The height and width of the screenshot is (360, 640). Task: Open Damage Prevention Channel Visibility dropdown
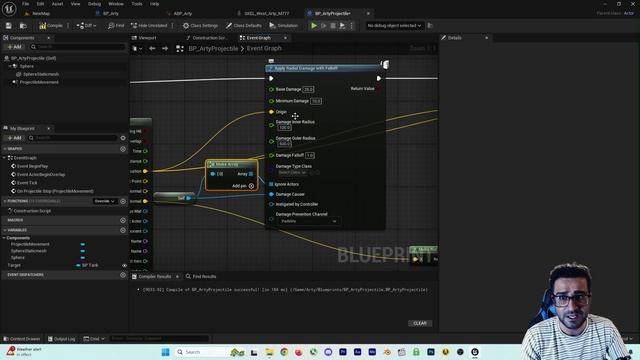[309, 221]
